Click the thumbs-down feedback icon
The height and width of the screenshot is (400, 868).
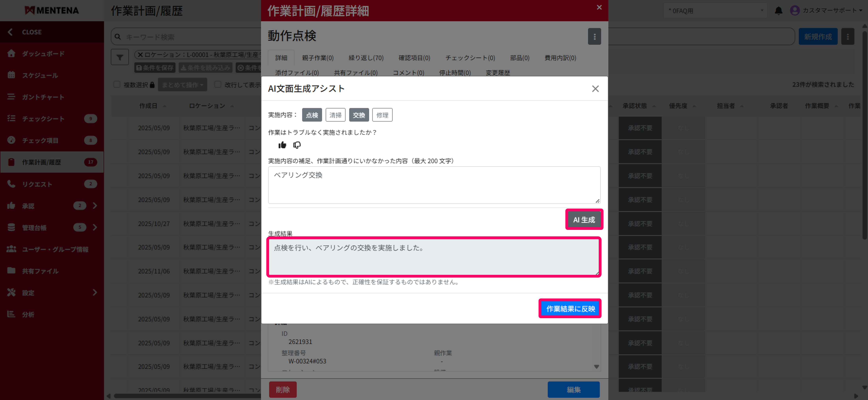pos(297,145)
